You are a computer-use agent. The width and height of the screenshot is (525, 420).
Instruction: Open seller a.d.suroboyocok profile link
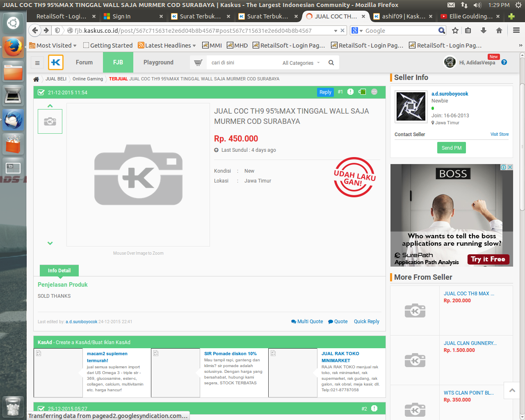(x=450, y=94)
